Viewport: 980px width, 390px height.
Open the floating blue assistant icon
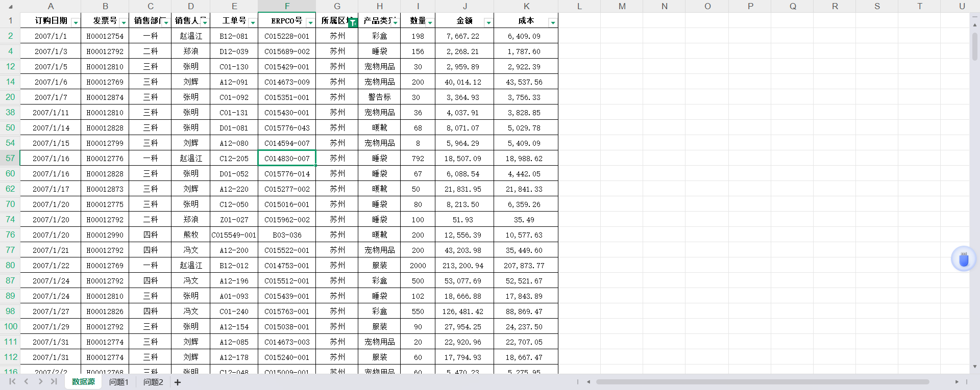point(964,259)
